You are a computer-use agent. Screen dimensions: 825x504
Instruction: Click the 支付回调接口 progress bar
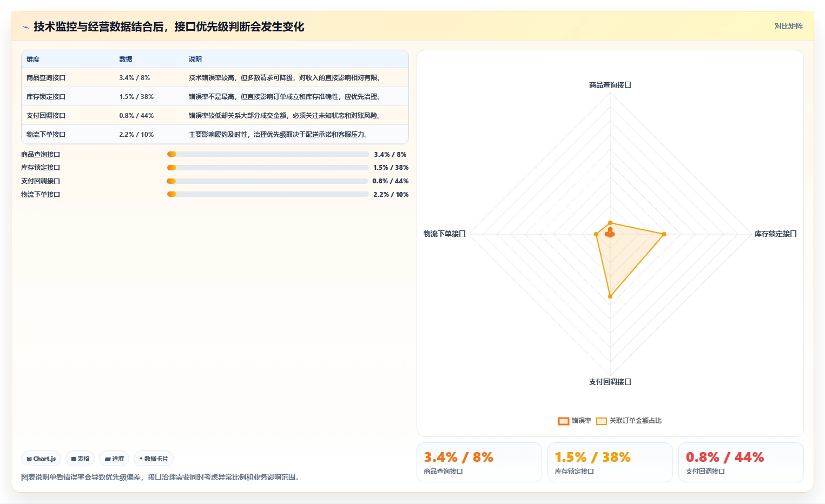267,181
